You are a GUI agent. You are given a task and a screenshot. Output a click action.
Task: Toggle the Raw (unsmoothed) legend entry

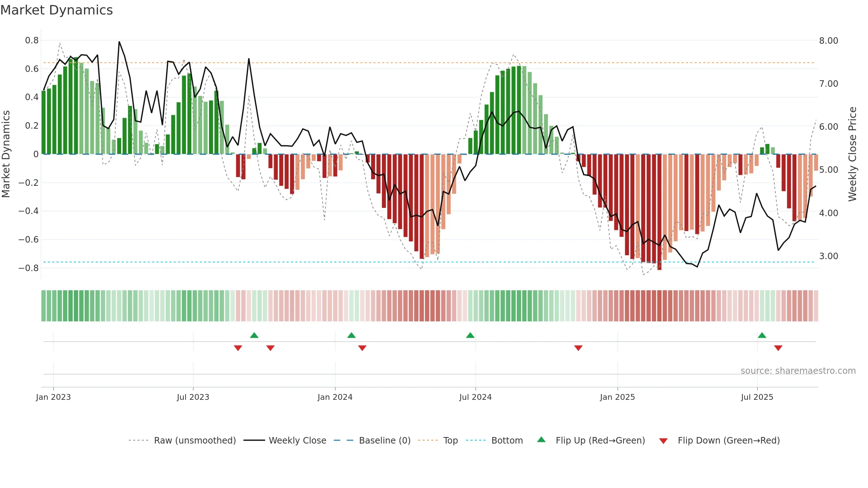(x=182, y=440)
